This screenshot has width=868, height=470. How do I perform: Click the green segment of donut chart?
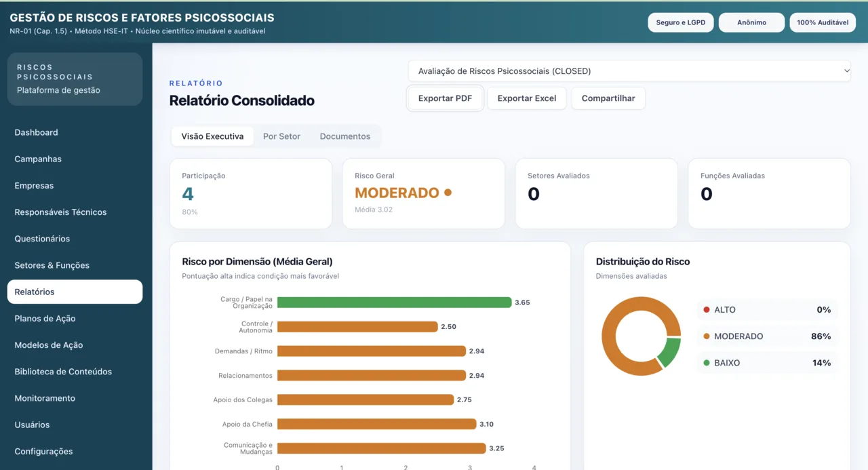671,353
